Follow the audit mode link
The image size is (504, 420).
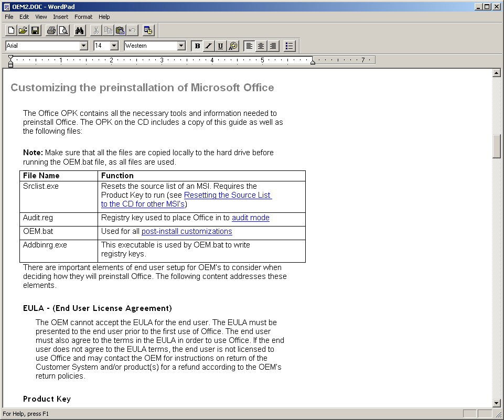(x=250, y=218)
